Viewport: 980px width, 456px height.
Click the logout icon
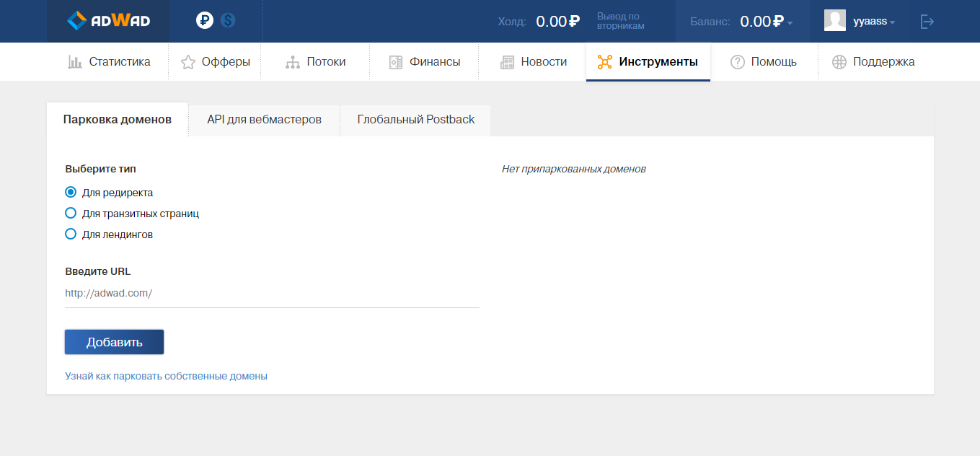point(927,22)
